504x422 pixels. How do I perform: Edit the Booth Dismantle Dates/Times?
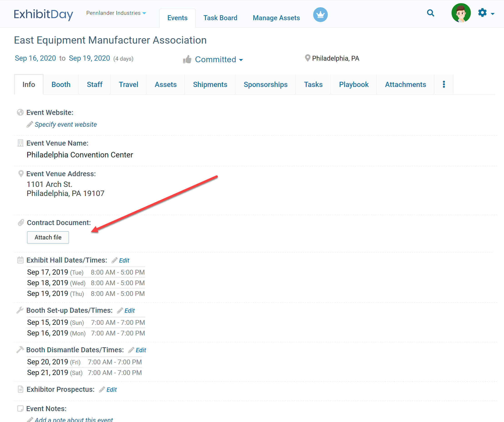click(141, 350)
